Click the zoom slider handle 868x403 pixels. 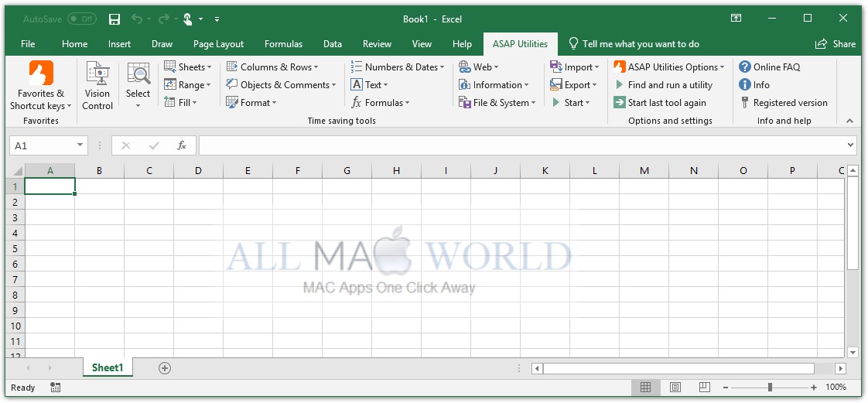click(x=770, y=388)
